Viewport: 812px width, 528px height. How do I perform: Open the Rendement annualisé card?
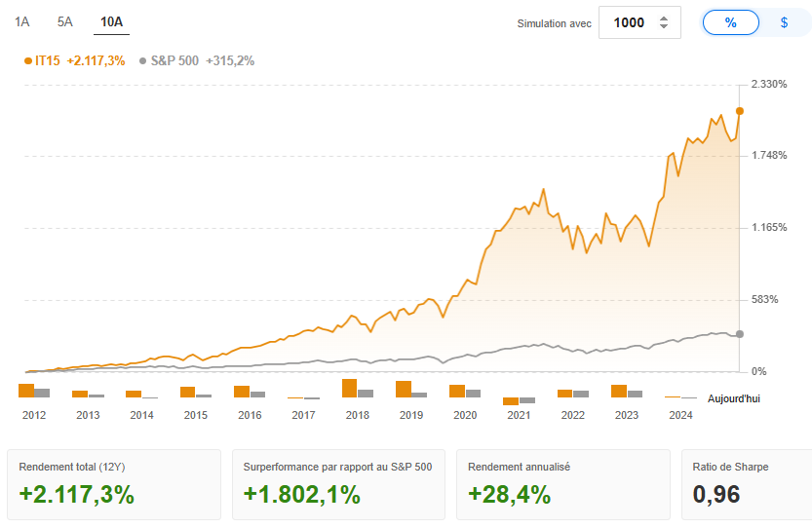pyautogui.click(x=562, y=484)
